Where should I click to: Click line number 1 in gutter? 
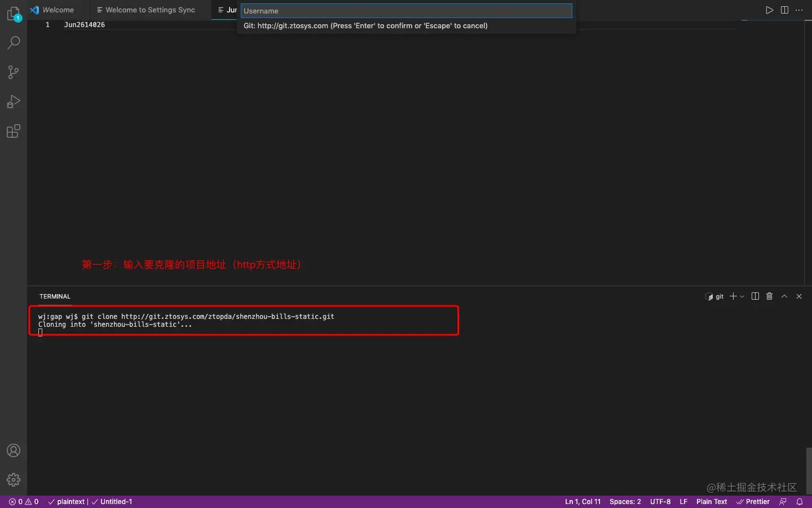47,25
